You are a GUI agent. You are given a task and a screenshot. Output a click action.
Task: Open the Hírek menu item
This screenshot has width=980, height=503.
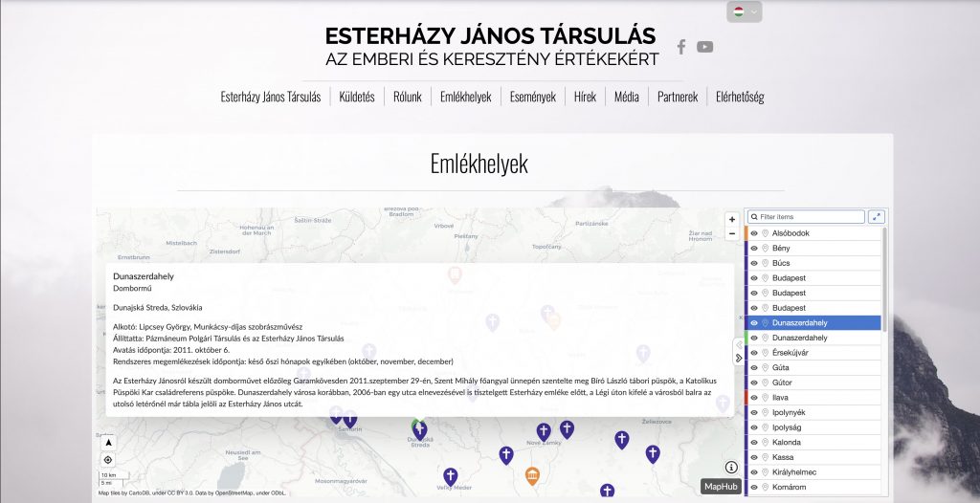pyautogui.click(x=585, y=97)
